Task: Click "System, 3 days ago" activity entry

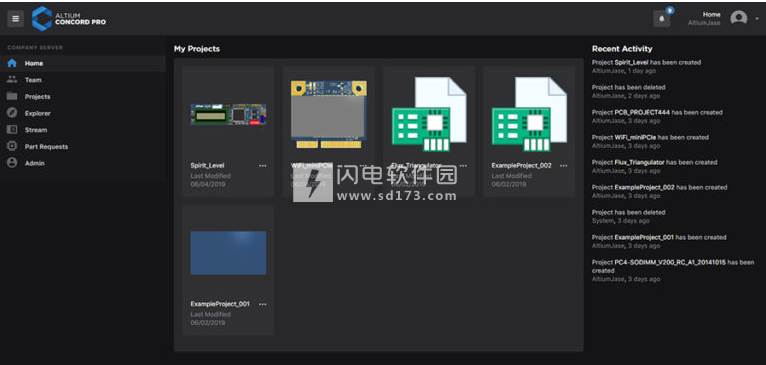Action: 621,221
